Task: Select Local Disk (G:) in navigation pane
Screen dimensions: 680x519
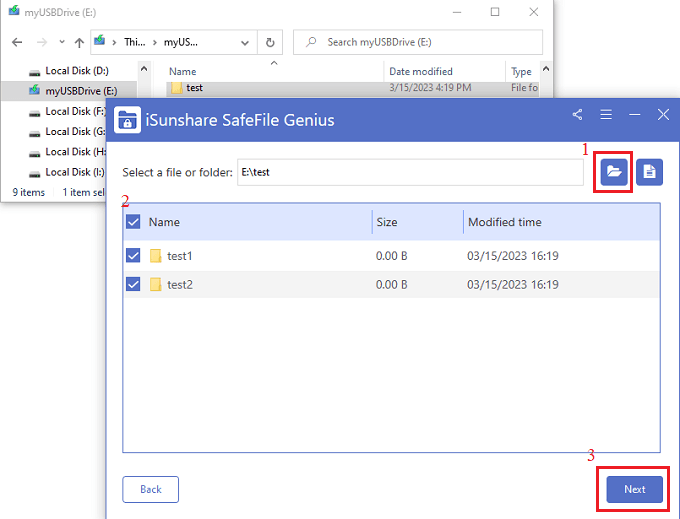Action: point(75,131)
